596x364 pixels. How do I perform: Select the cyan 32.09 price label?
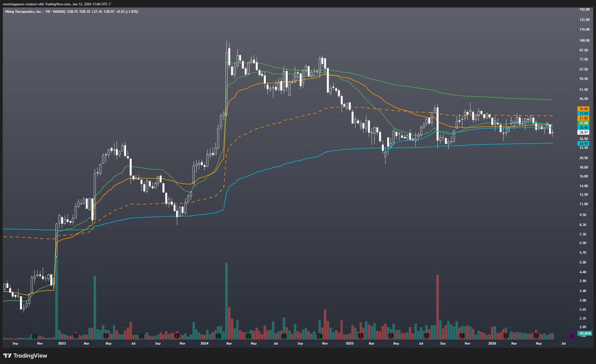click(584, 113)
